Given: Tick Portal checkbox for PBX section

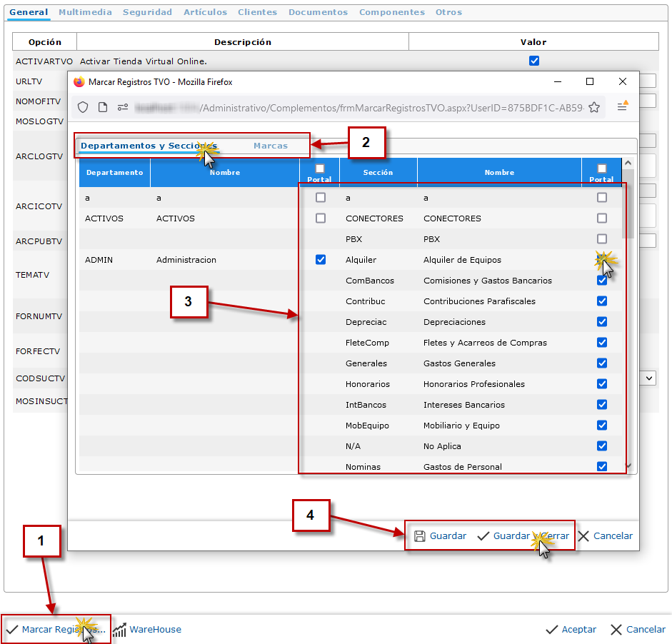Looking at the screenshot, I should 602,239.
